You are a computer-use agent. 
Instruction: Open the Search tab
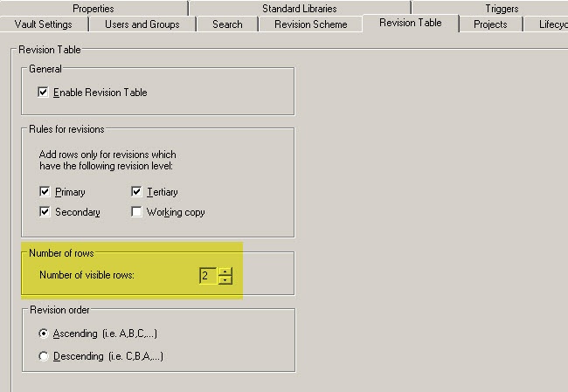click(227, 24)
